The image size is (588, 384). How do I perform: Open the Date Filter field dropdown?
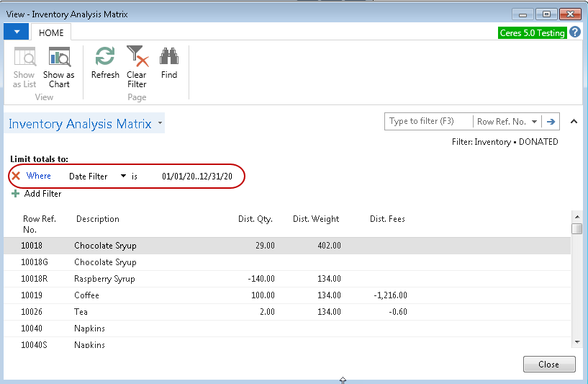(x=123, y=176)
